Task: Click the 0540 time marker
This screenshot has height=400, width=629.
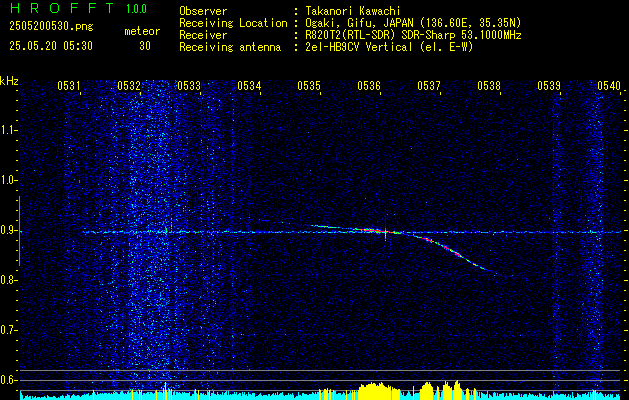Action: point(609,85)
